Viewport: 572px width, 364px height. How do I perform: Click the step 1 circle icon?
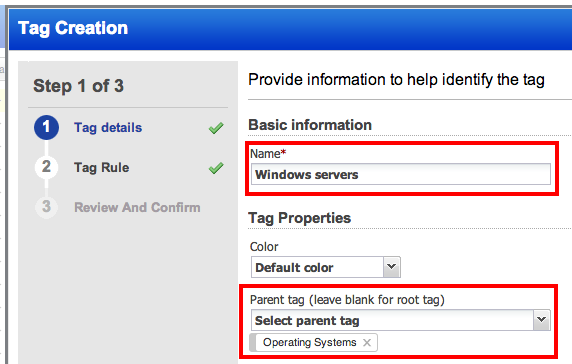coord(46,127)
